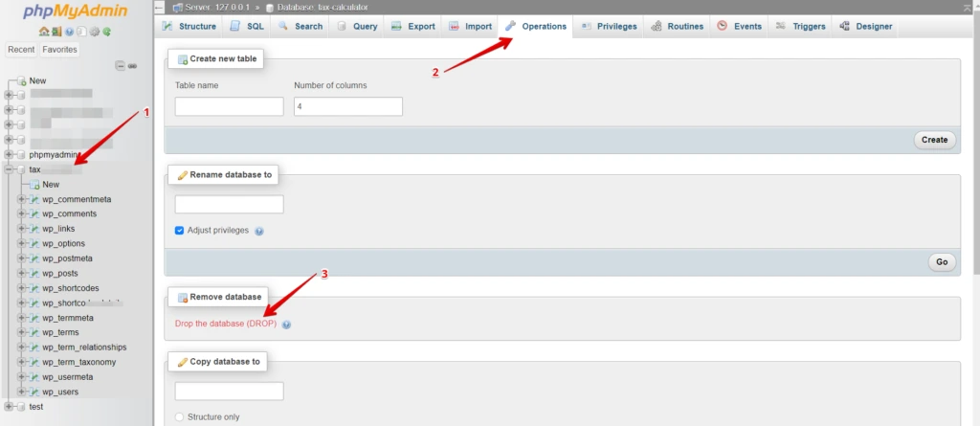Viewport: 980px width, 426px height.
Task: Open navigation panel settings gear icon
Action: click(x=95, y=31)
